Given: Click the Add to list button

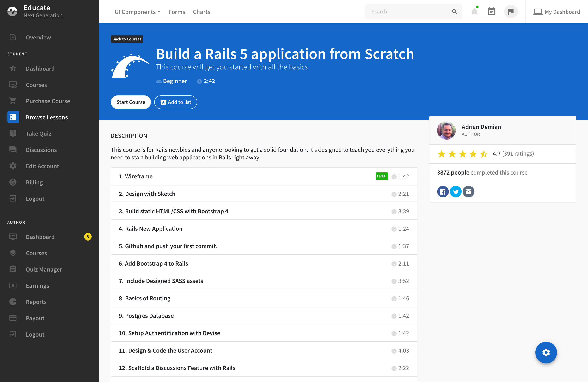Looking at the screenshot, I should (x=175, y=102).
